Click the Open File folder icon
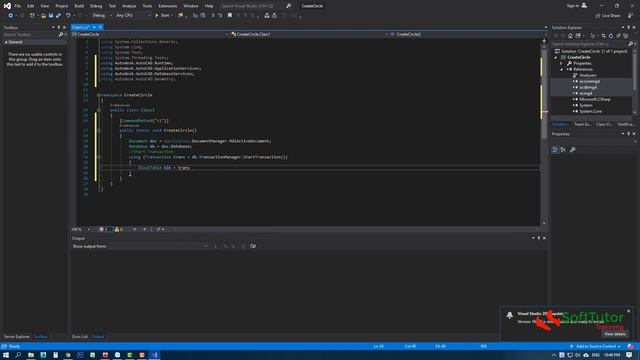Viewport: 640px width, 360px height. click(43, 16)
